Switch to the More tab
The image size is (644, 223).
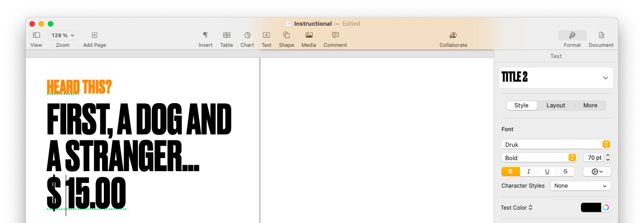590,106
